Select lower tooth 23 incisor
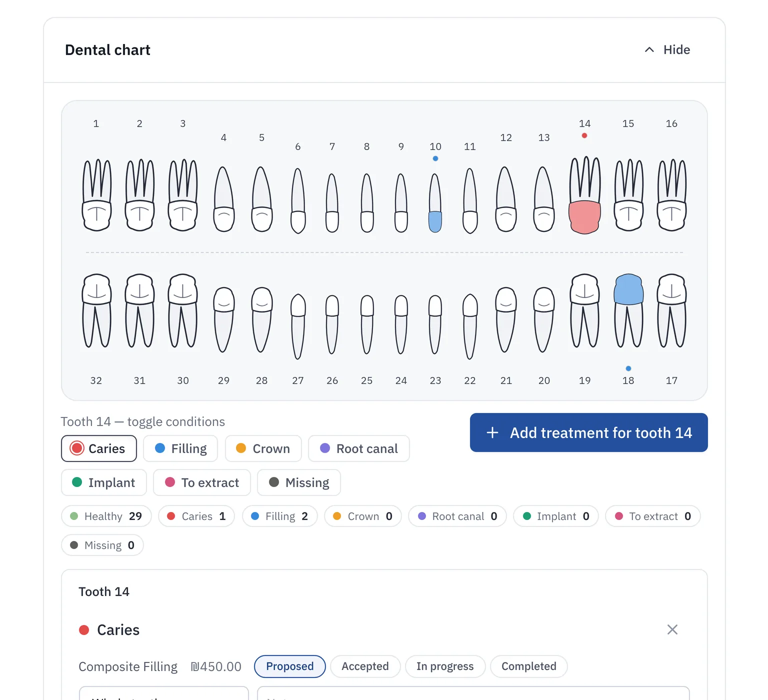The height and width of the screenshot is (700, 768). click(435, 324)
